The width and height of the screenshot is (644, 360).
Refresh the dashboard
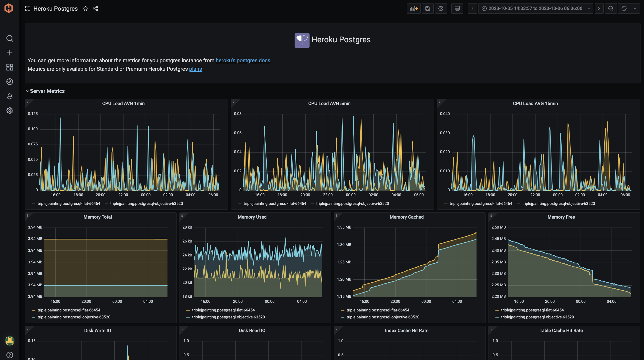point(624,8)
